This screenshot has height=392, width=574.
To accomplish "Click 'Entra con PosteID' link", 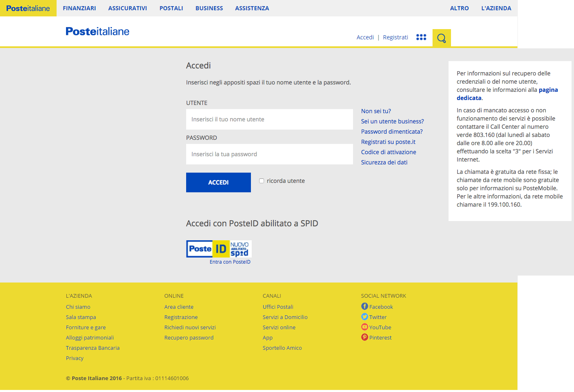I will click(230, 262).
